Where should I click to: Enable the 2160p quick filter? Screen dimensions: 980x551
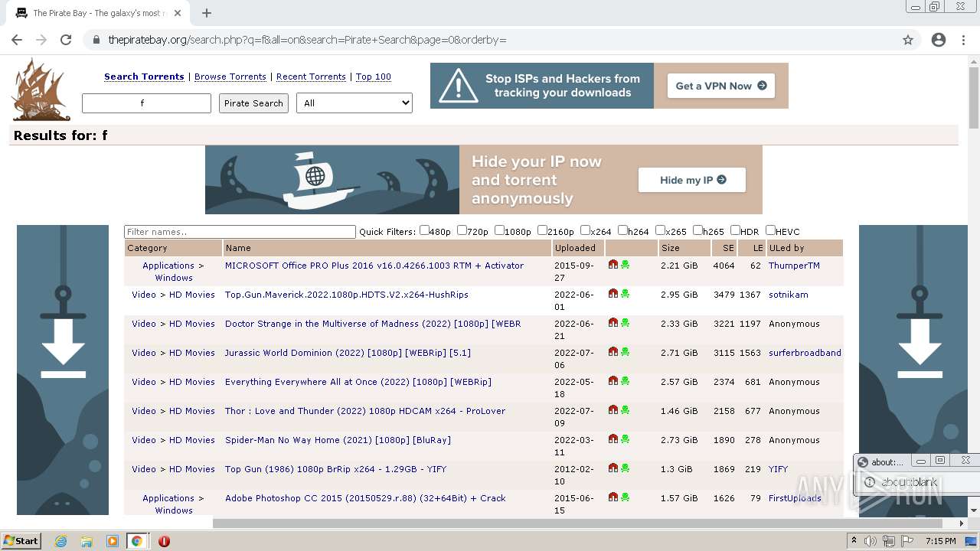(x=542, y=230)
